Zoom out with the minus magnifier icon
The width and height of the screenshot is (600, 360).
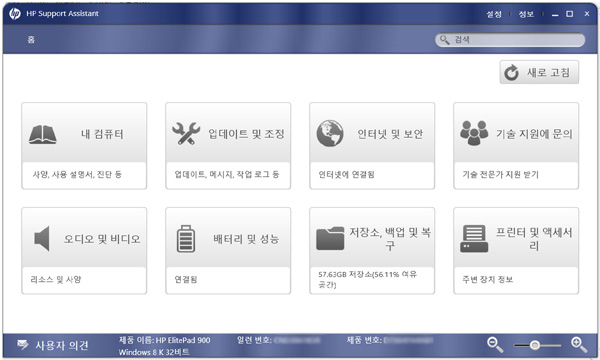coord(495,345)
